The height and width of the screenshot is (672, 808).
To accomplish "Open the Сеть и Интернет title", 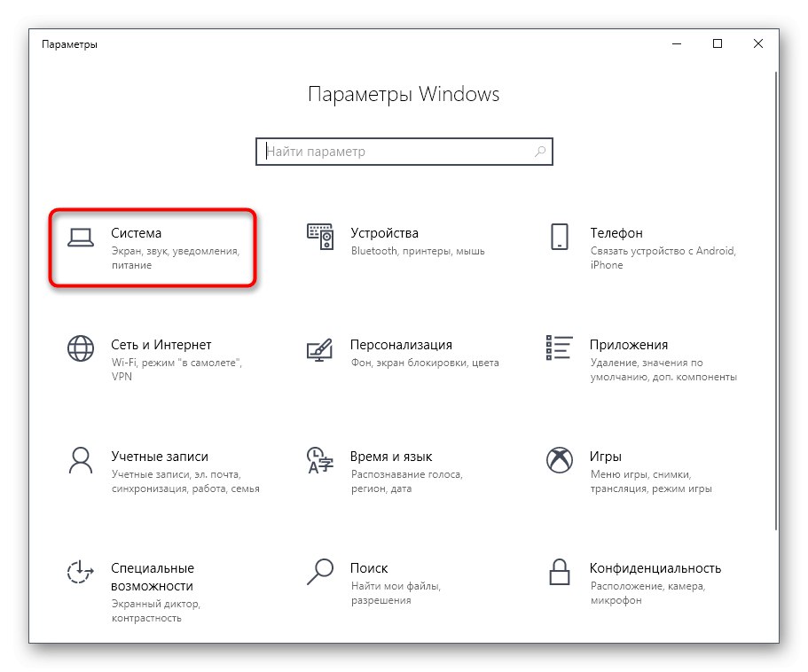I will pyautogui.click(x=161, y=345).
